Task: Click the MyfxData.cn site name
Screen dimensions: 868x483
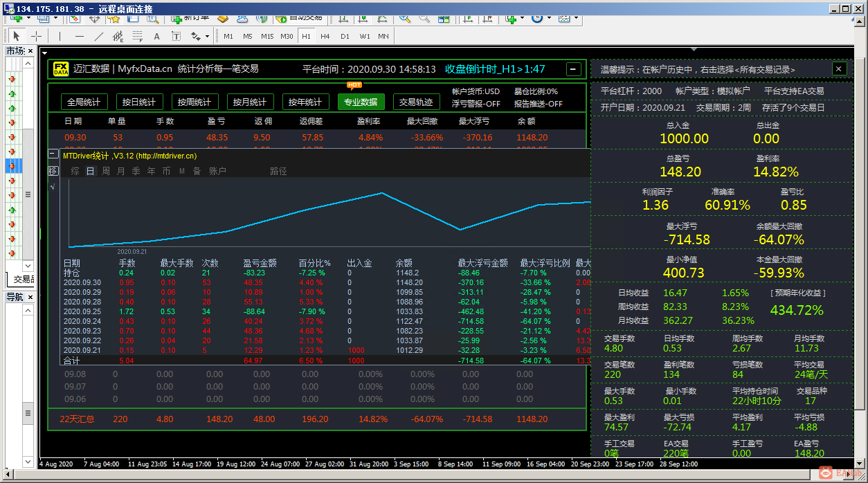Action: 145,69
